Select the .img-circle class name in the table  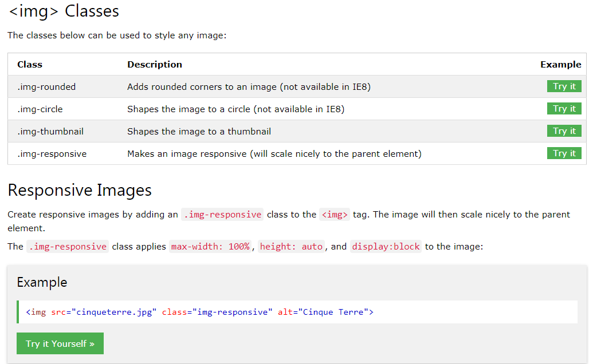[x=40, y=108]
